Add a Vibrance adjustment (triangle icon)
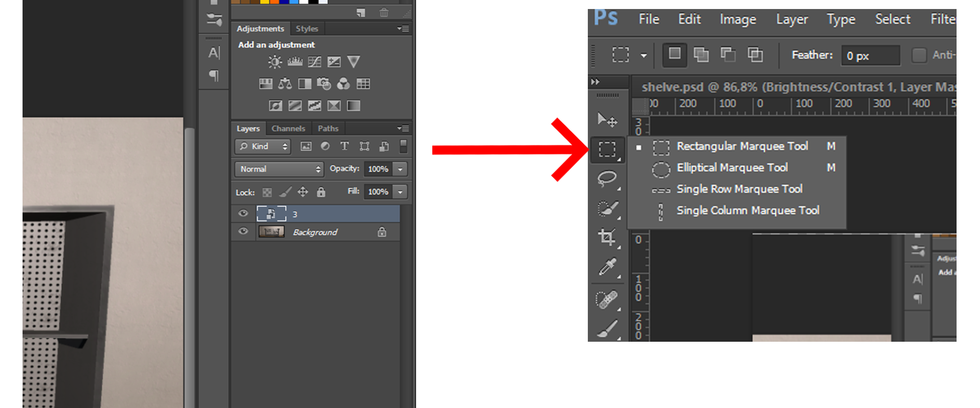This screenshot has width=980, height=408. pos(353,61)
